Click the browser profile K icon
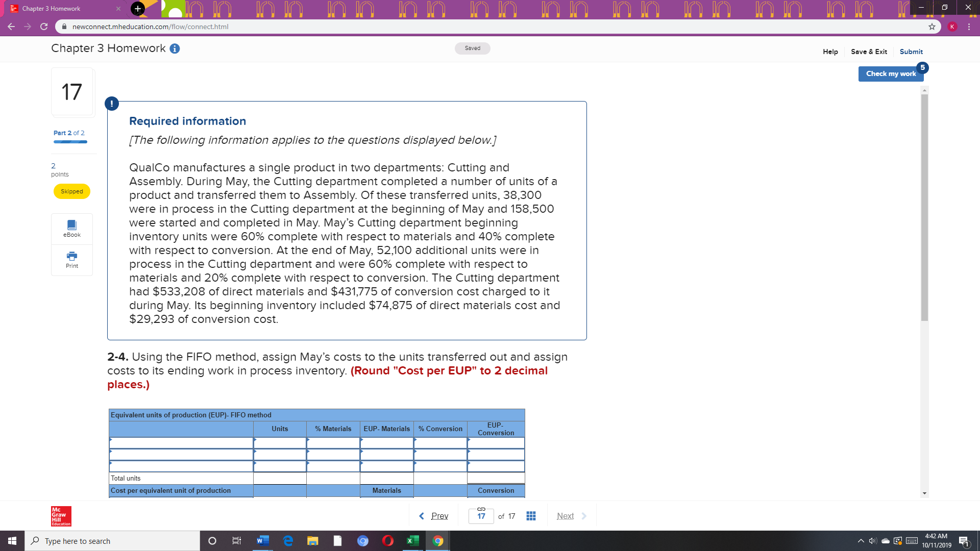 tap(953, 27)
